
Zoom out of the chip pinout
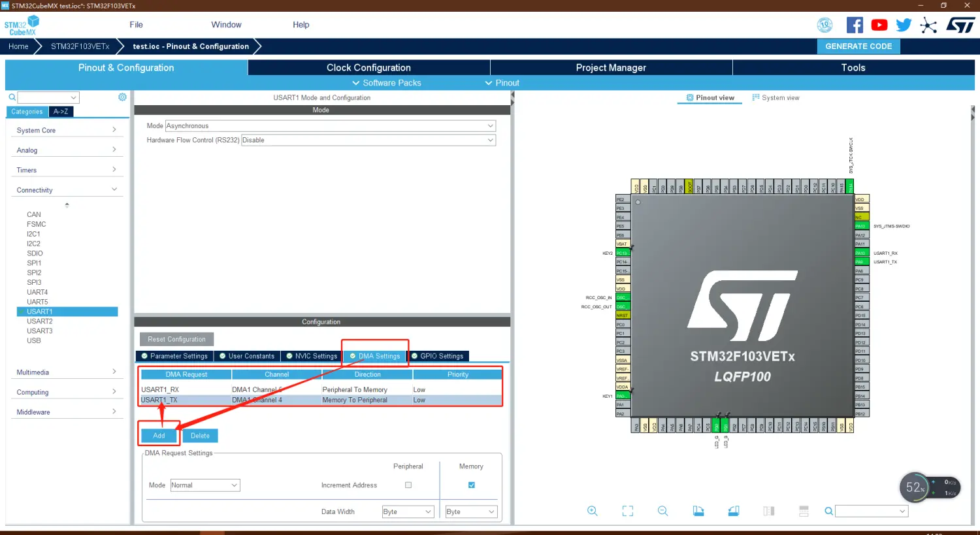pyautogui.click(x=662, y=511)
